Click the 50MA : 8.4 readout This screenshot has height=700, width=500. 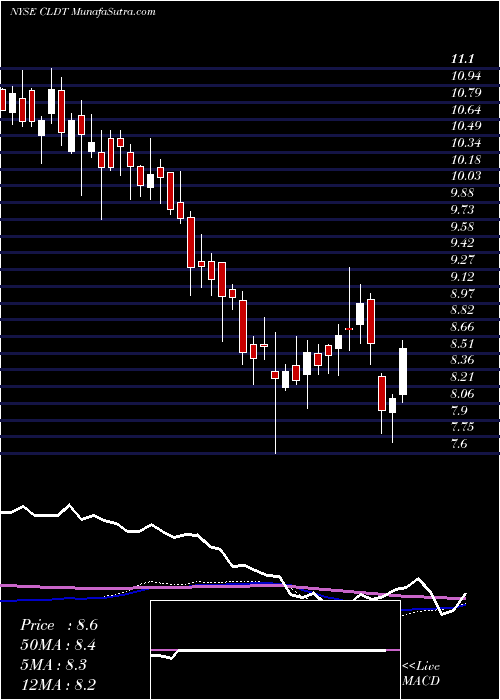[58, 645]
